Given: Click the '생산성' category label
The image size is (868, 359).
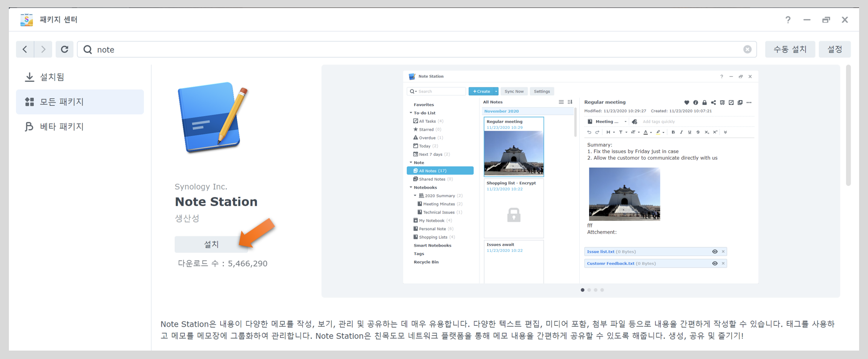Looking at the screenshot, I should [187, 219].
